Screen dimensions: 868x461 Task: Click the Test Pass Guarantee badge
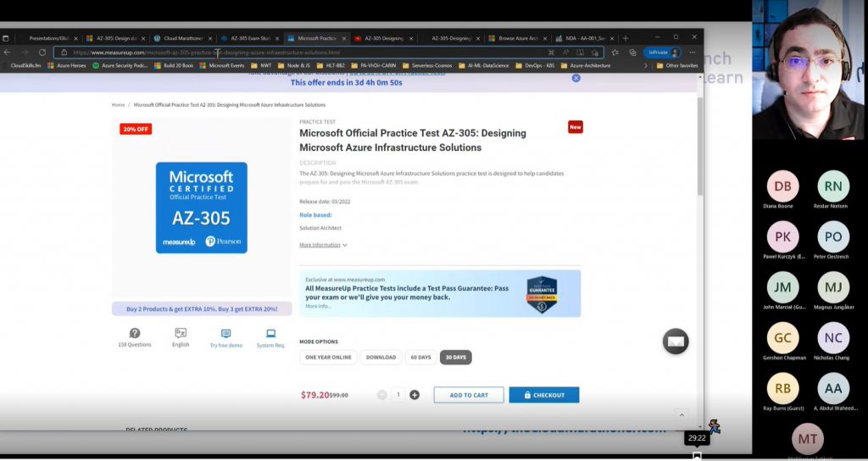coord(542,294)
